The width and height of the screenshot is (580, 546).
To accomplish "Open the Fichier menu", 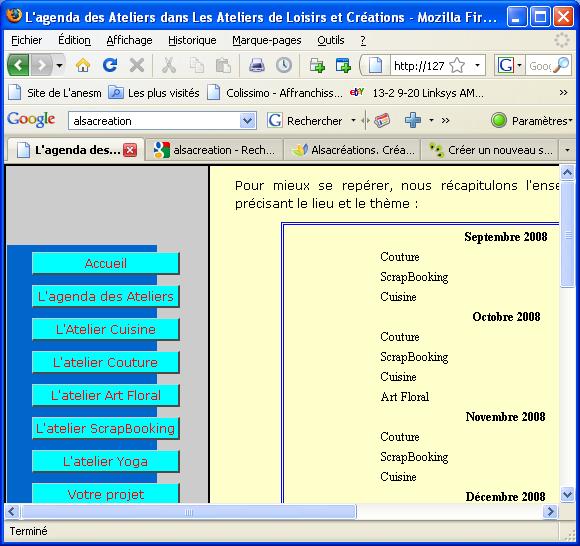I will pyautogui.click(x=26, y=40).
